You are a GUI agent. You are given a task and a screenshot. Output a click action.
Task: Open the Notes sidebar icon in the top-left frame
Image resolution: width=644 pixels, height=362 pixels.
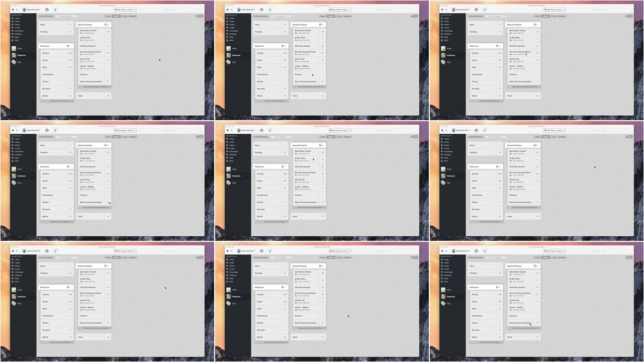click(x=14, y=48)
